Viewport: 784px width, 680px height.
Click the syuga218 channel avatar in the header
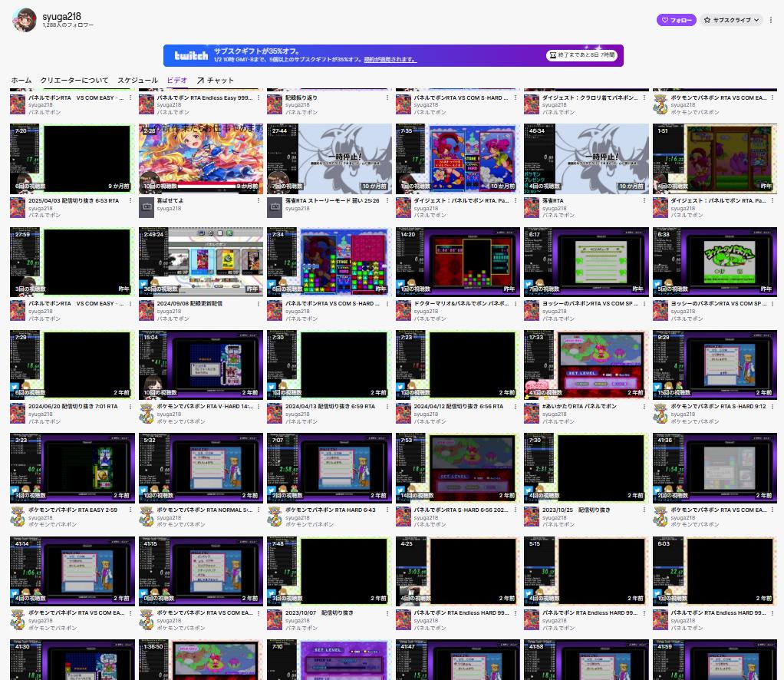[23, 21]
